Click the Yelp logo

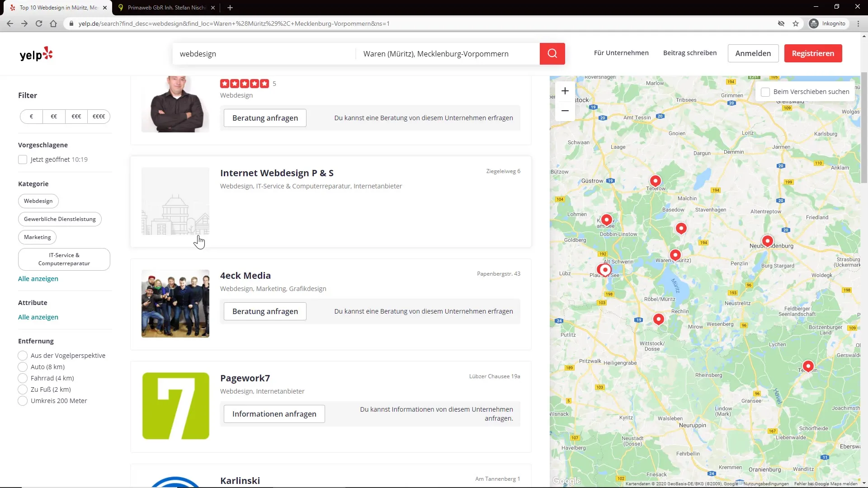tap(36, 54)
